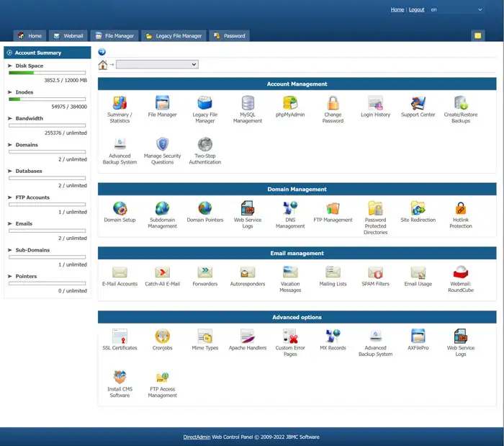Open Email Usage
This screenshot has width=504, height=446.
pos(418,275)
